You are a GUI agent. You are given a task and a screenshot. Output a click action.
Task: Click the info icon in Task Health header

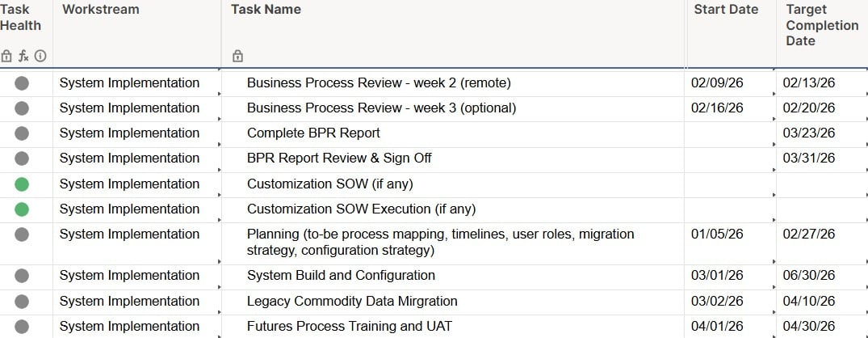[40, 57]
